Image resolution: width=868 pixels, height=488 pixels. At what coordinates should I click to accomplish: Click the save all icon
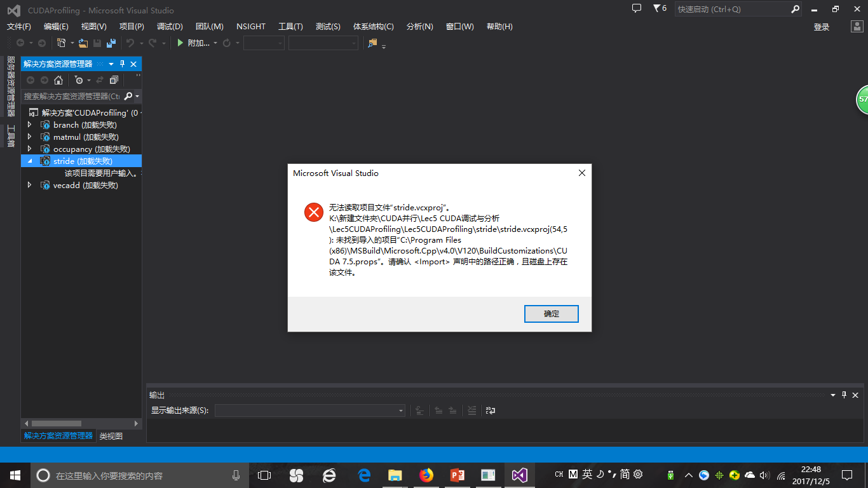click(111, 43)
